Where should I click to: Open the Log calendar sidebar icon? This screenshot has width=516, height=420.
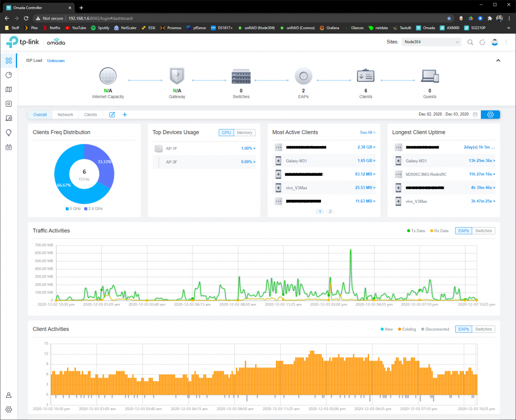tap(9, 147)
